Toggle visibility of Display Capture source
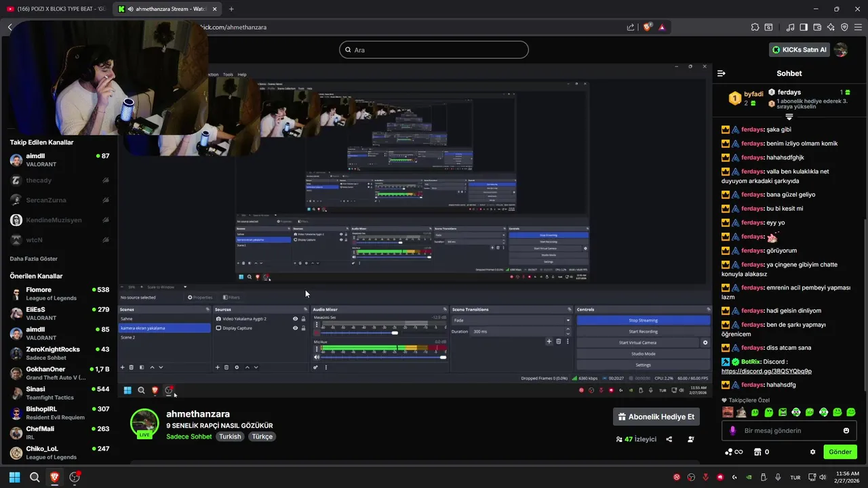 295,328
